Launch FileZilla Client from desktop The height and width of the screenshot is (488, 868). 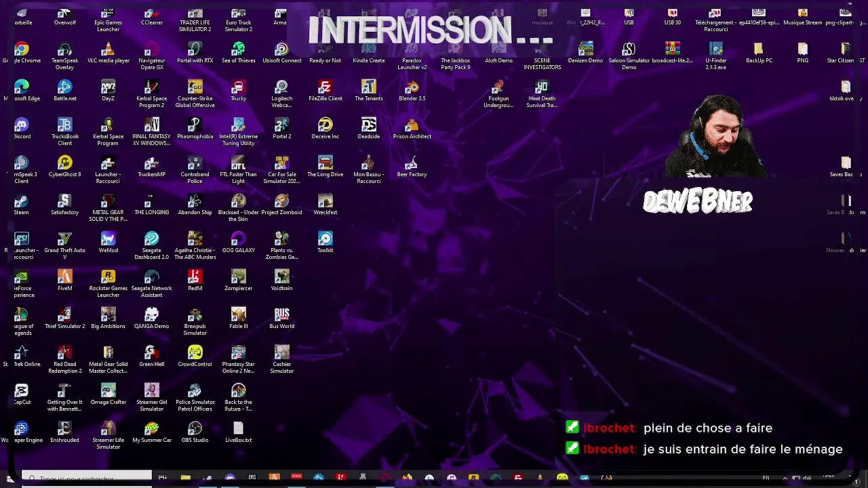pos(325,91)
